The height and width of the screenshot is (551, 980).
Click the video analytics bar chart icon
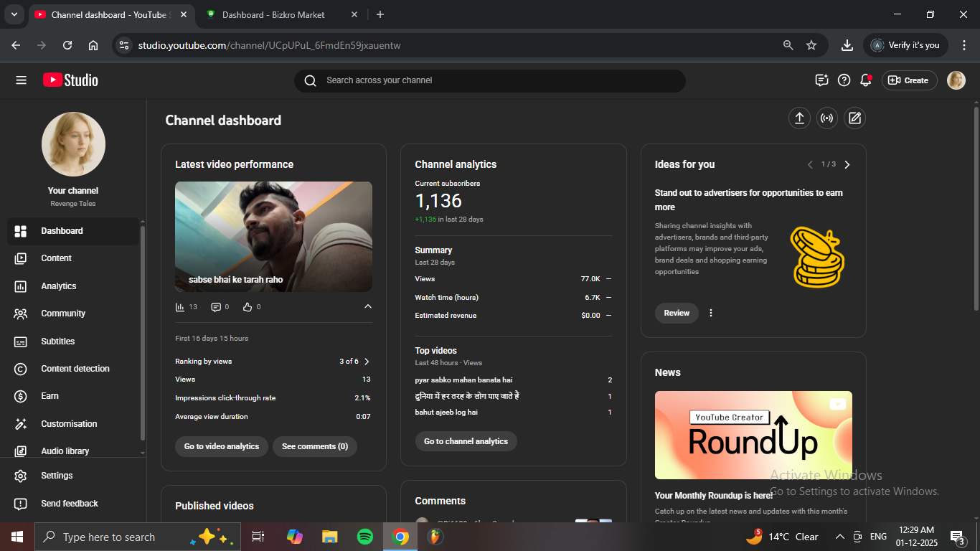tap(180, 307)
